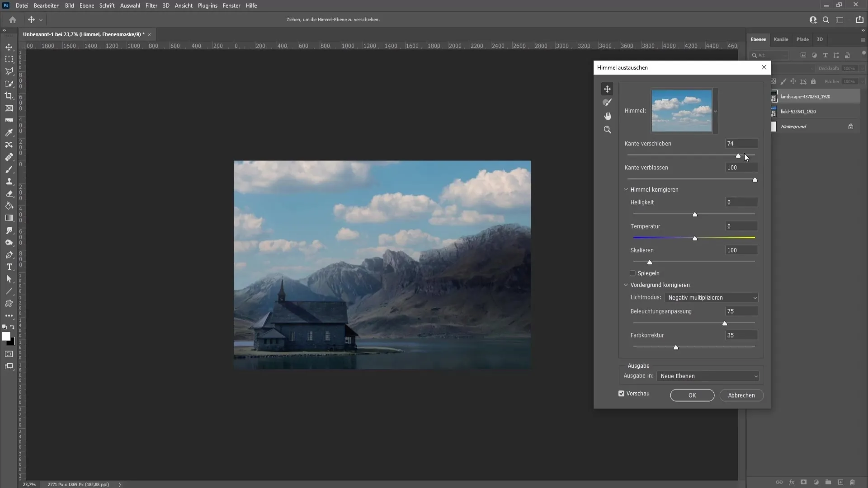Select the Rectangular Marquee tool
The height and width of the screenshot is (488, 868).
9,59
